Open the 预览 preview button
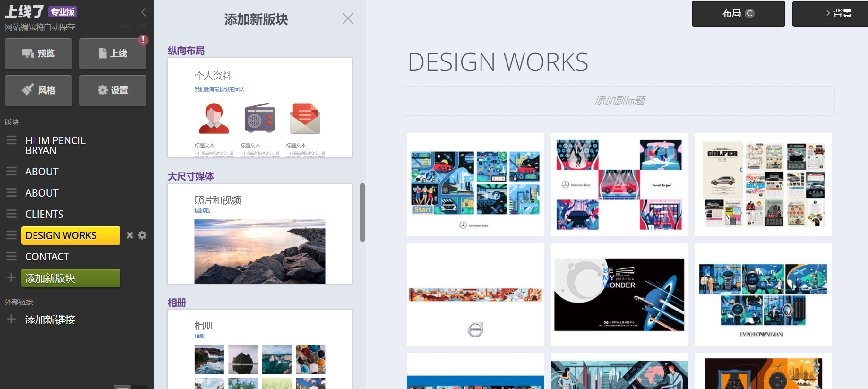This screenshot has width=868, height=389. [x=38, y=54]
